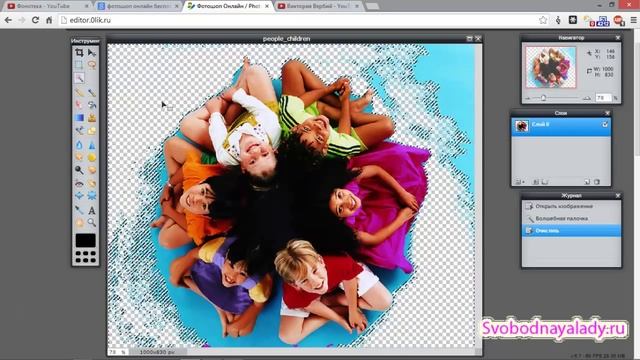Click the Navigator zoom slider handle
The image size is (640, 360).
pyautogui.click(x=543, y=98)
